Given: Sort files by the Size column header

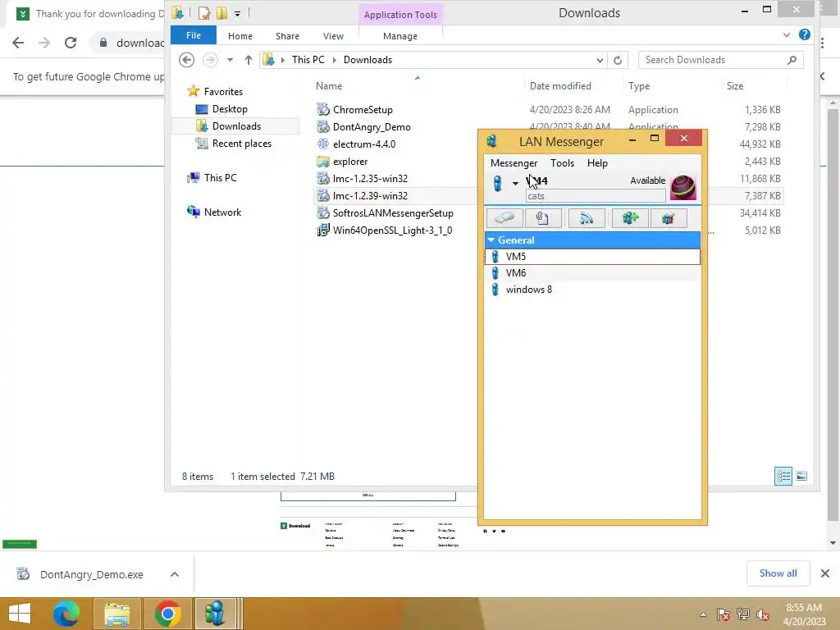Looking at the screenshot, I should 734,85.
